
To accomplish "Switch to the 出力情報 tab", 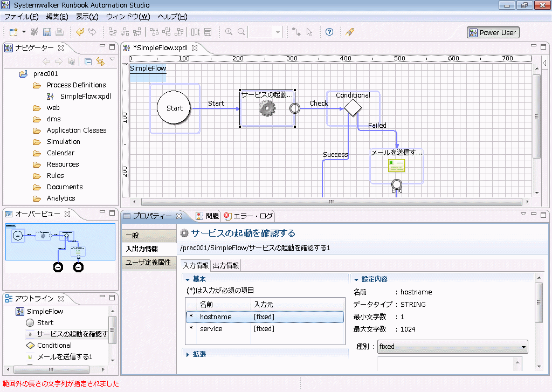I will tap(226, 266).
